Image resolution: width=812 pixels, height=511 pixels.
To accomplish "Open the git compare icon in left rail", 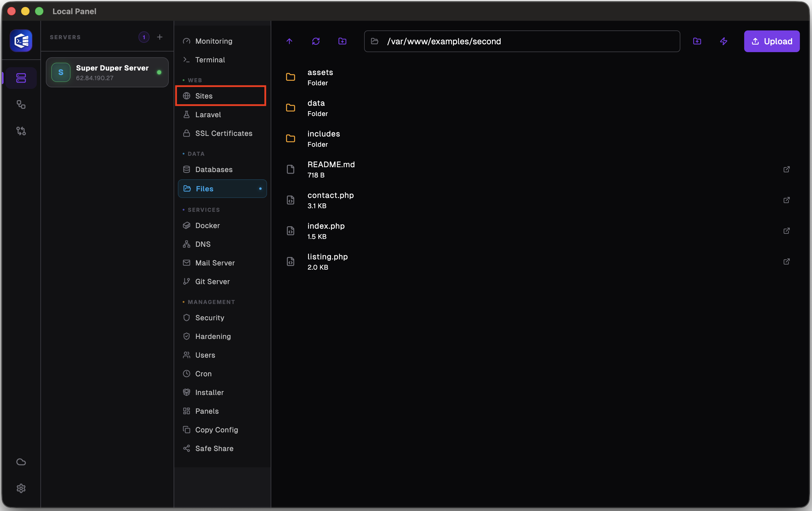I will pyautogui.click(x=21, y=131).
